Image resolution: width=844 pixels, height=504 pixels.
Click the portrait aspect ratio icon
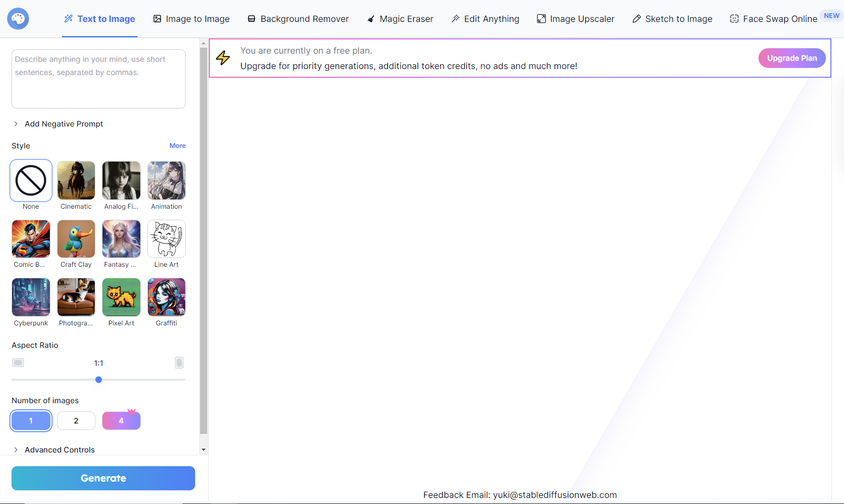(x=179, y=363)
